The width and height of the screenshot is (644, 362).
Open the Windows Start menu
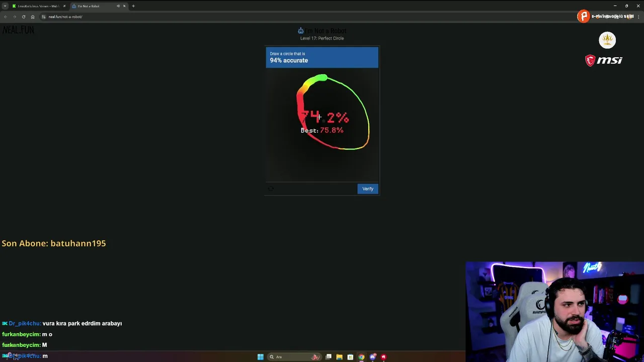[x=261, y=357]
